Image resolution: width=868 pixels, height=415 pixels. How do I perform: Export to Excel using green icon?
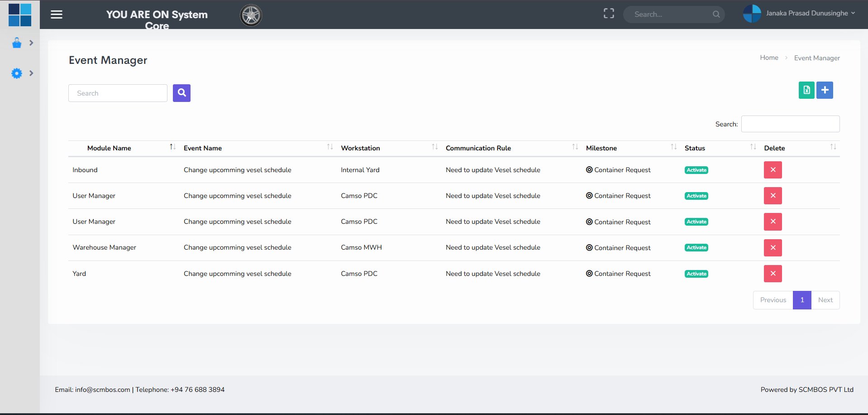click(x=806, y=90)
